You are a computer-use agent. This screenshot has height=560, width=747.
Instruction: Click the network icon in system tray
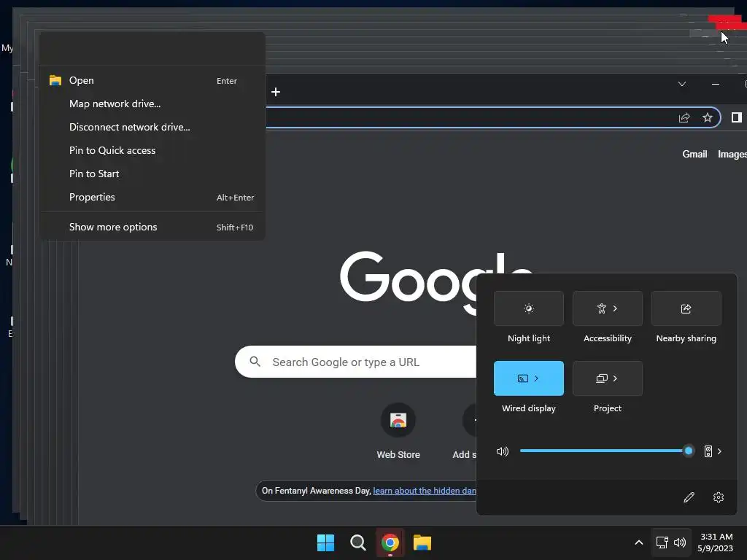click(x=662, y=542)
